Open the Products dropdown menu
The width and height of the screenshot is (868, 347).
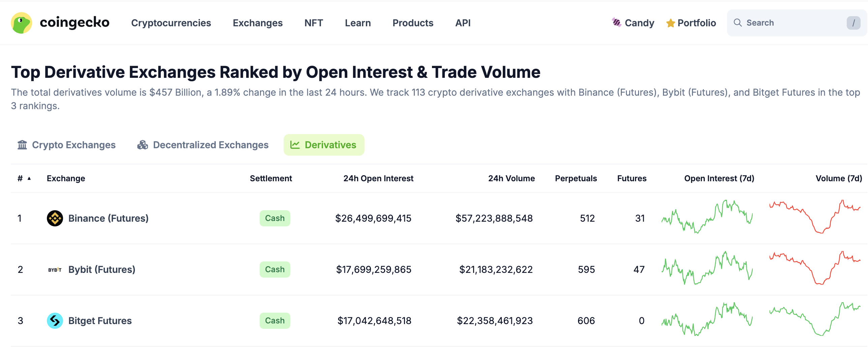pyautogui.click(x=413, y=23)
